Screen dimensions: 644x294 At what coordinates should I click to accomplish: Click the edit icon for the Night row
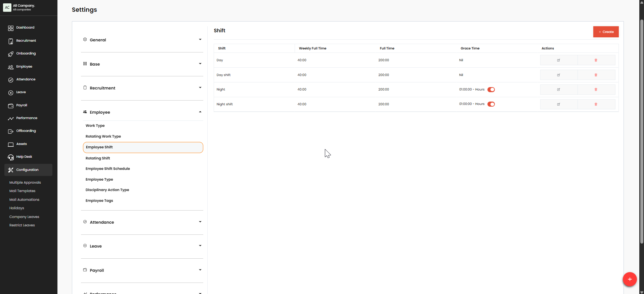pos(558,89)
